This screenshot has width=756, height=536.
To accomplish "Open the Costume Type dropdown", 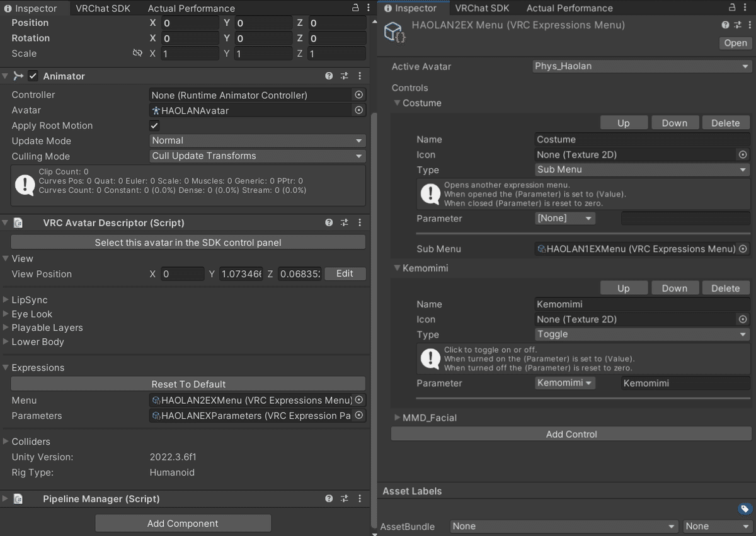I will pyautogui.click(x=642, y=169).
